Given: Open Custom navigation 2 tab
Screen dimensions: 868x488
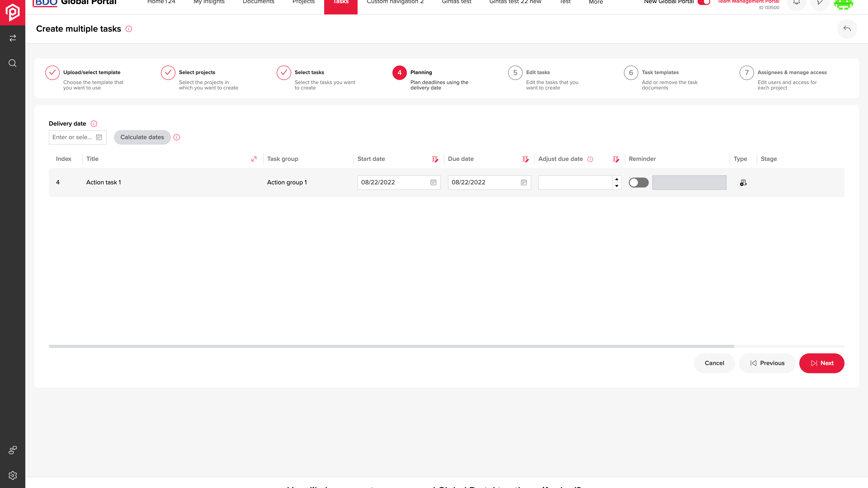Looking at the screenshot, I should (x=395, y=2).
